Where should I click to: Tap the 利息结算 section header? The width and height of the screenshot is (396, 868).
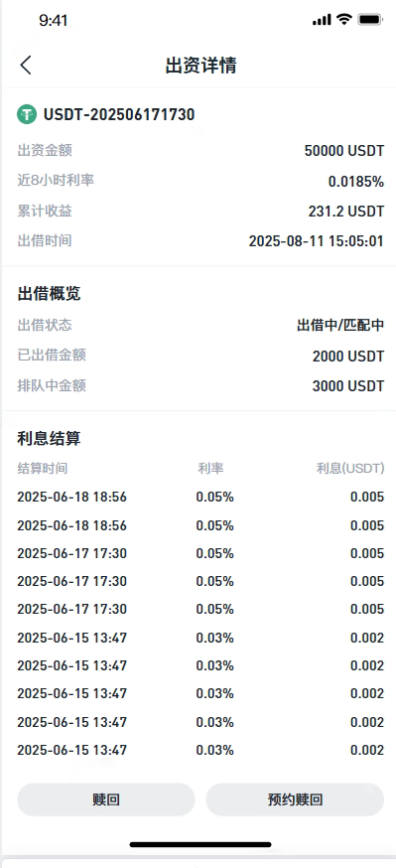point(50,438)
